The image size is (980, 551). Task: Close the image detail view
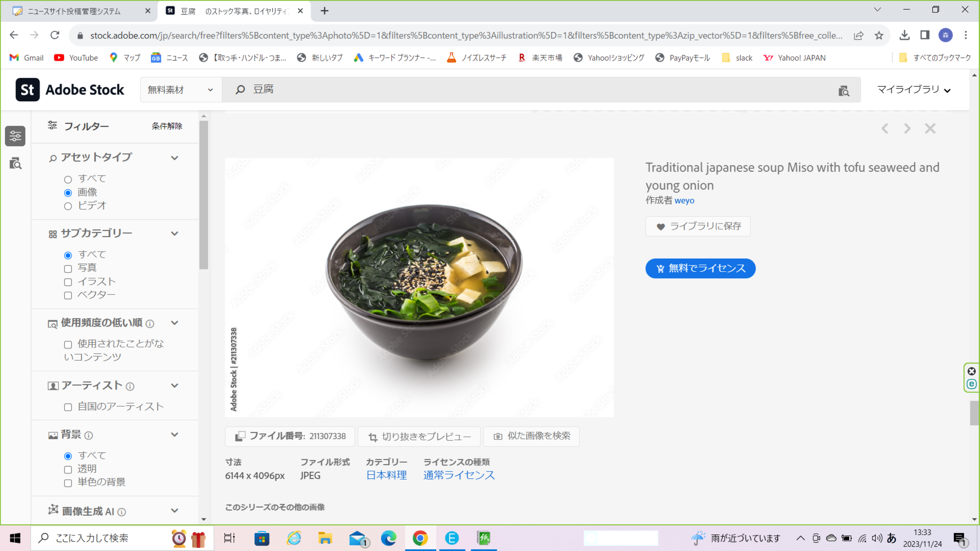[x=930, y=128]
